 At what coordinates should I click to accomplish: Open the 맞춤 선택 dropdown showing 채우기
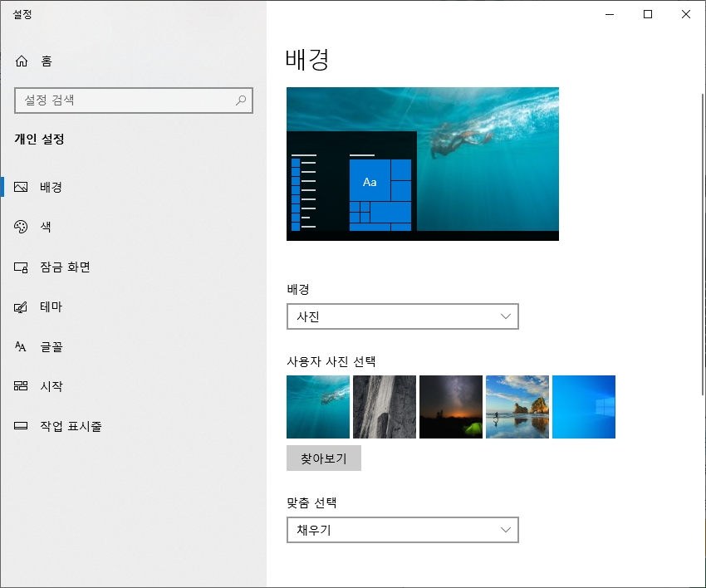403,530
